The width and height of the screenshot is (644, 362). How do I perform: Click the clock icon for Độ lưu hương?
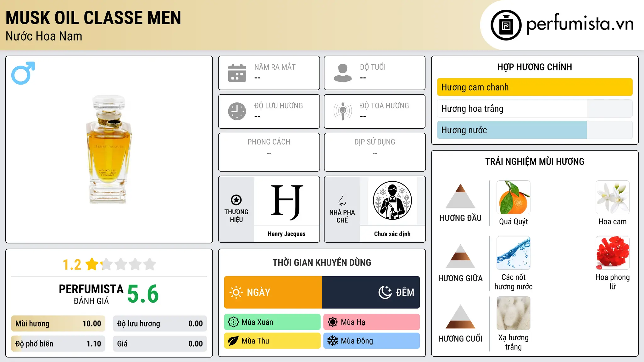(237, 111)
